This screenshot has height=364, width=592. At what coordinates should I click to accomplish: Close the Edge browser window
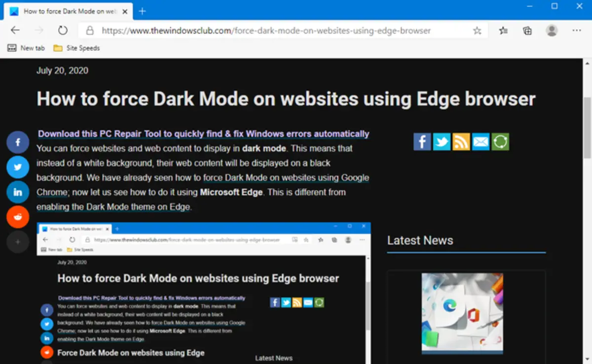click(x=580, y=6)
